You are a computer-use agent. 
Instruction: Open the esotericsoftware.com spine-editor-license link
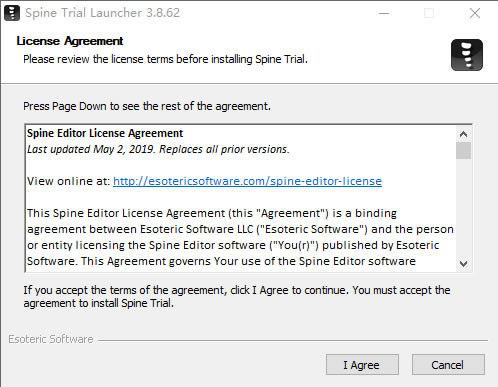247,181
